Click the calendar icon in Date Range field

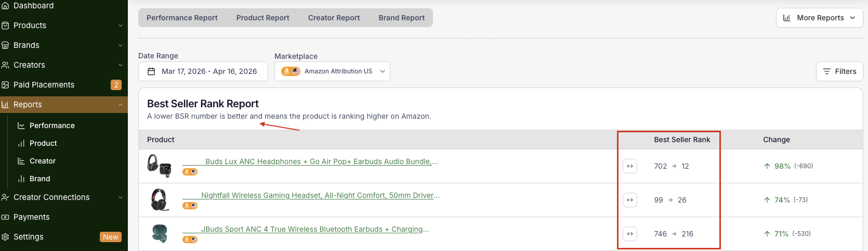coord(151,71)
